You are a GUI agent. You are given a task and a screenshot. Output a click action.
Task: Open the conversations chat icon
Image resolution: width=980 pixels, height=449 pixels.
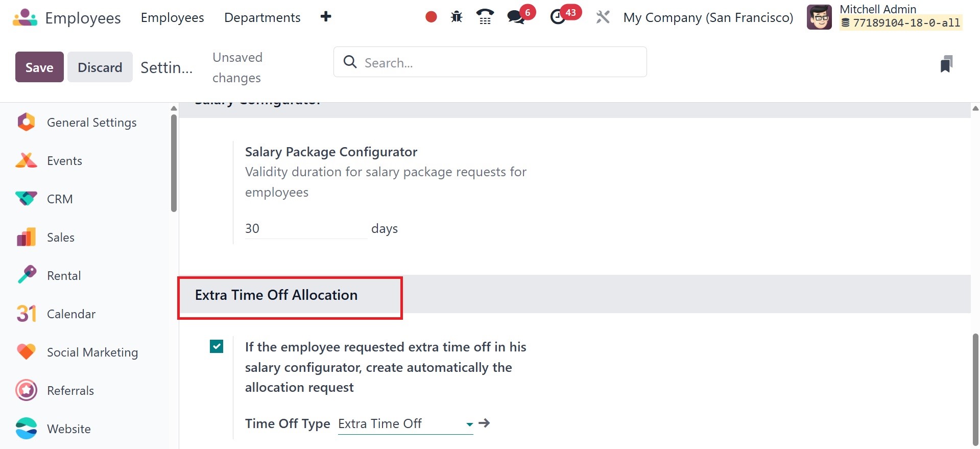[x=516, y=17]
